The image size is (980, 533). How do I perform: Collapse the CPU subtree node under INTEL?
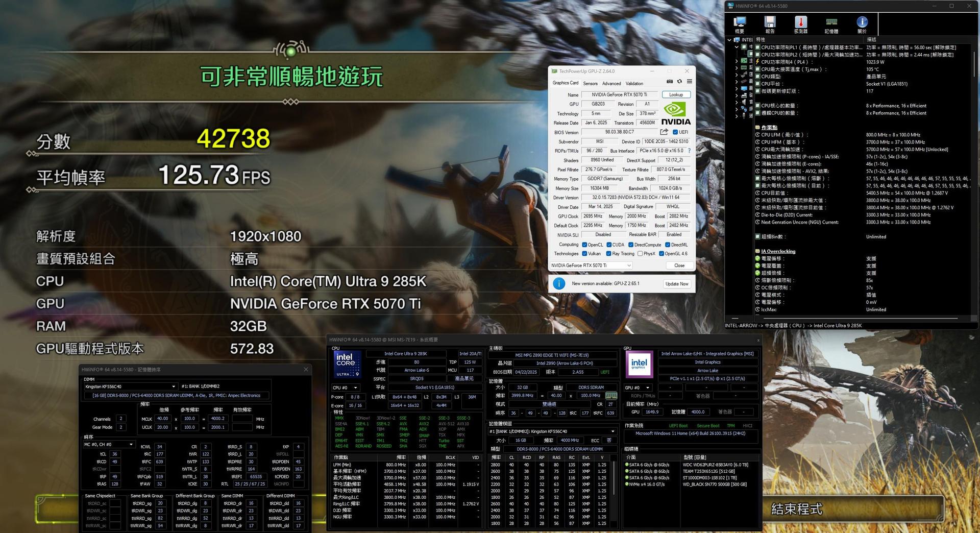(x=737, y=47)
